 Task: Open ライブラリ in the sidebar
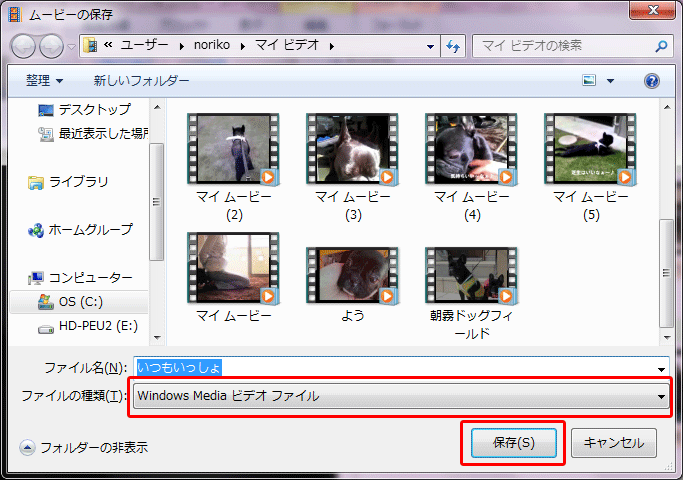coord(78,182)
